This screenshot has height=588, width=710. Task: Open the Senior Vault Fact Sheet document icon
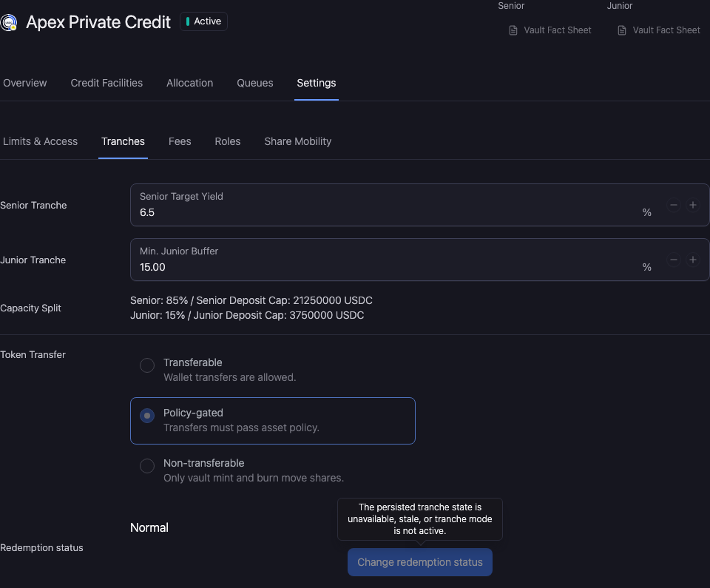[x=513, y=30]
